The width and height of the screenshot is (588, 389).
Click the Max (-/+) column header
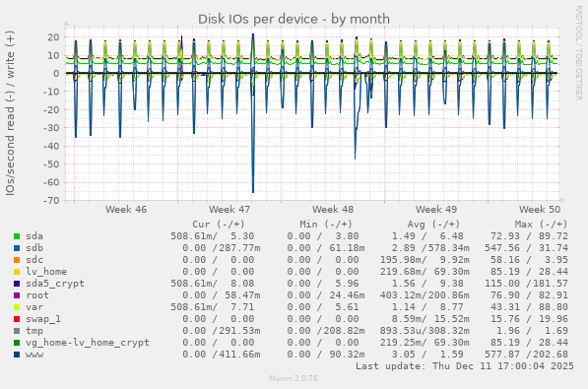click(x=541, y=225)
